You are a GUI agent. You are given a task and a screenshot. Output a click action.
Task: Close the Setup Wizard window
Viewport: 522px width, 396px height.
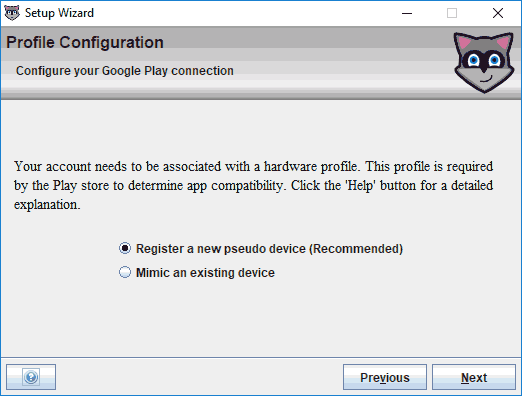[x=498, y=13]
